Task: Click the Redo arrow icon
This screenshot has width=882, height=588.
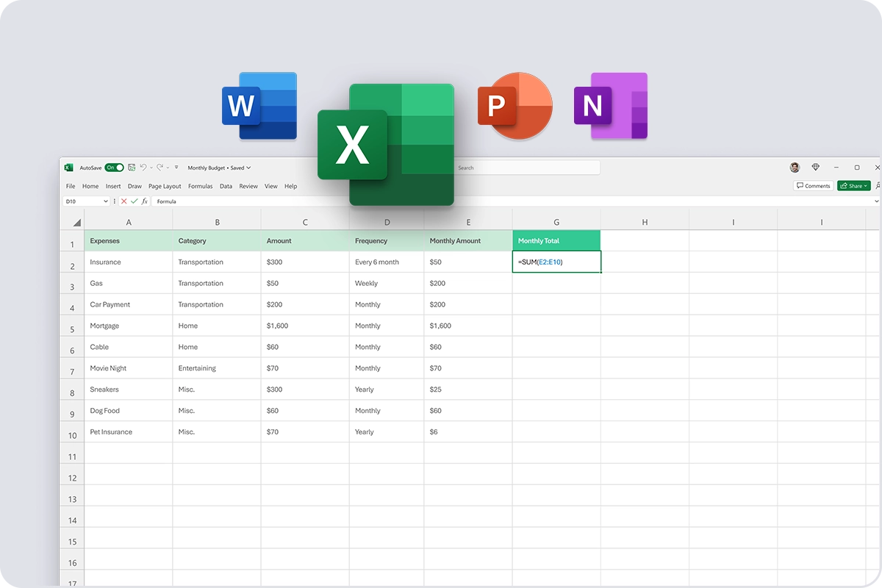Action: [159, 168]
